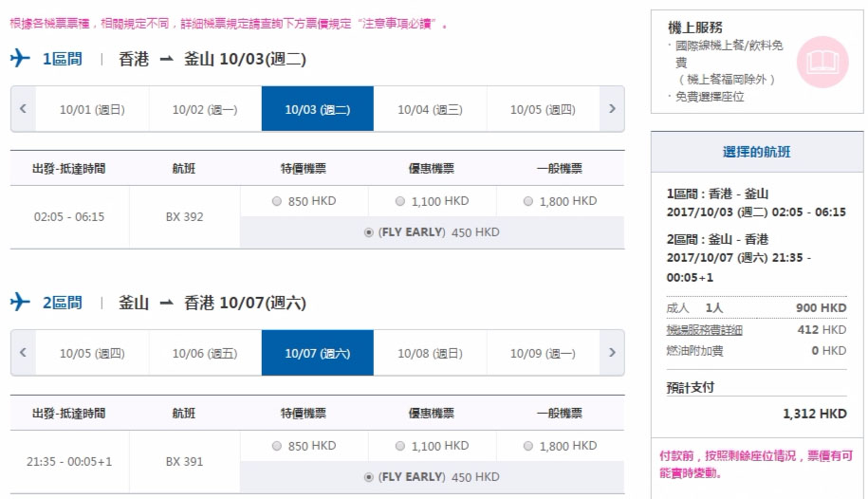Click the 10/05 (週四) departure date tab
The width and height of the screenshot is (868, 499).
(543, 109)
